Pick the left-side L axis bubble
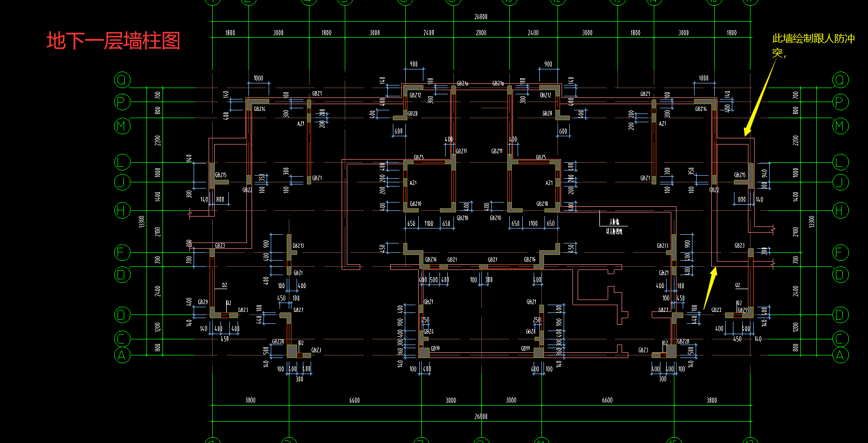The width and height of the screenshot is (868, 443). click(122, 162)
